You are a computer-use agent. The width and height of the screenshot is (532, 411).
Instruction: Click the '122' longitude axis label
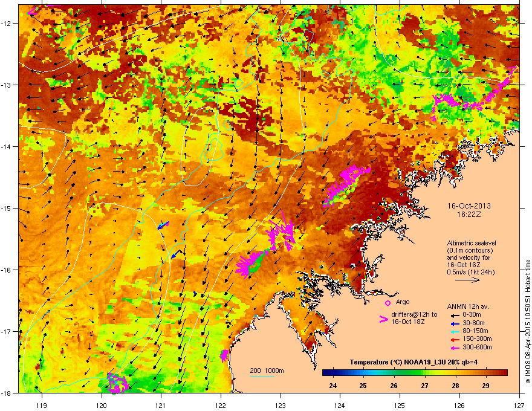click(x=221, y=405)
